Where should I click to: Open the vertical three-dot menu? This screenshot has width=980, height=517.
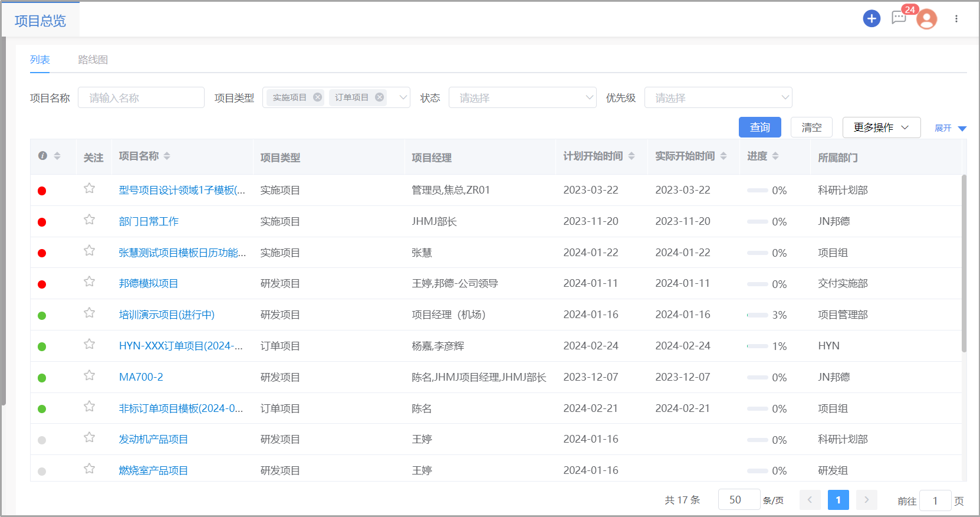pyautogui.click(x=956, y=19)
